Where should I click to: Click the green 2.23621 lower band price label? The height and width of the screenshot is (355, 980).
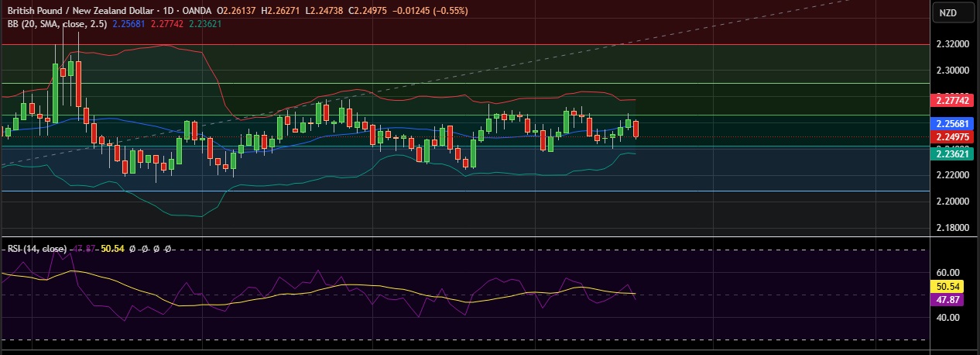click(x=953, y=154)
